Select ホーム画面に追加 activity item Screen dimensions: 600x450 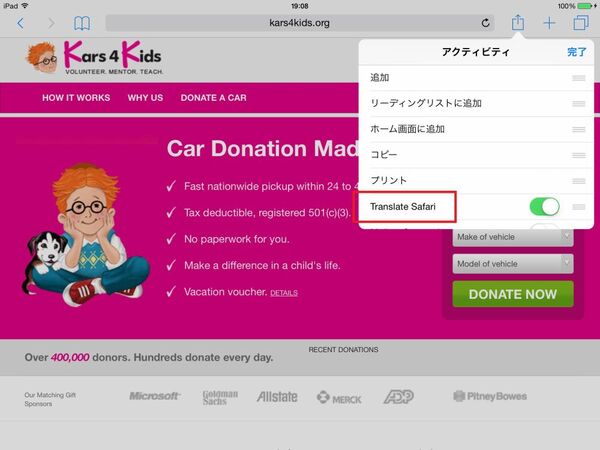pyautogui.click(x=476, y=129)
